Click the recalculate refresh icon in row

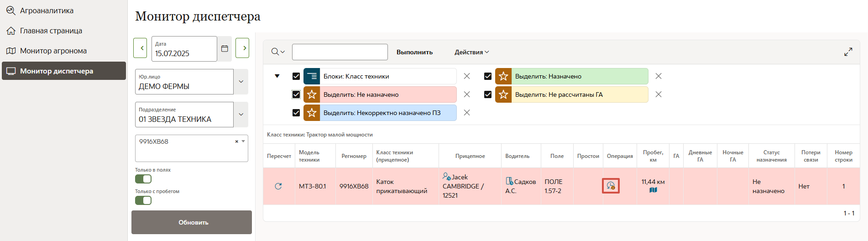coord(278,186)
